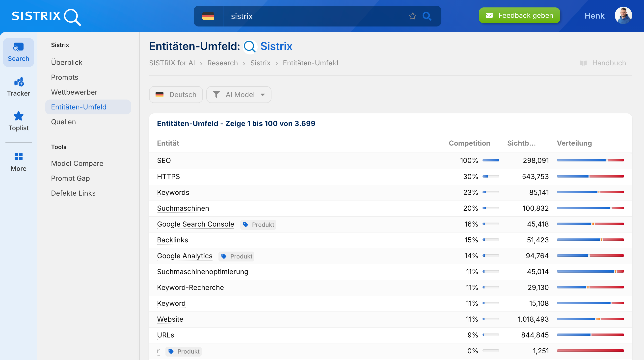Open the Handbuch manual
Screen dimensions: 644x360
(609, 63)
